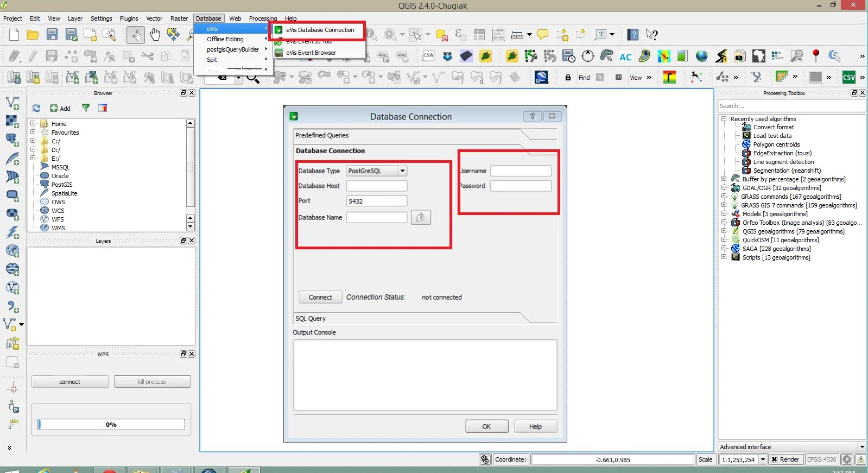Activate the What's This cursor tool
This screenshot has height=473, width=868.
pyautogui.click(x=652, y=35)
